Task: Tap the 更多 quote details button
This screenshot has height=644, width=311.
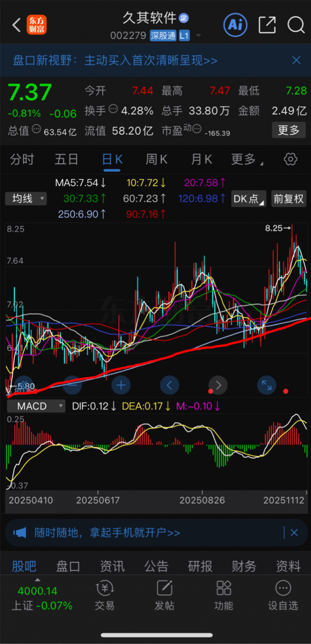Action: (289, 130)
